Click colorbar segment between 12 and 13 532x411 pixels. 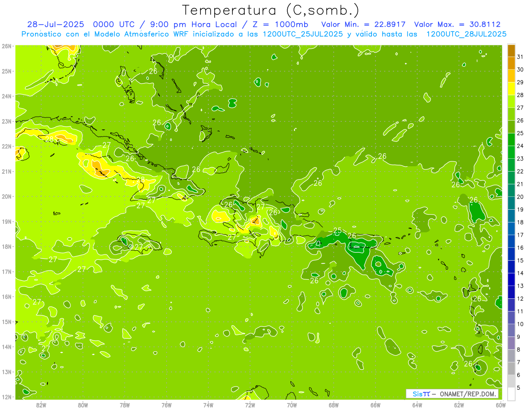coord(511,292)
